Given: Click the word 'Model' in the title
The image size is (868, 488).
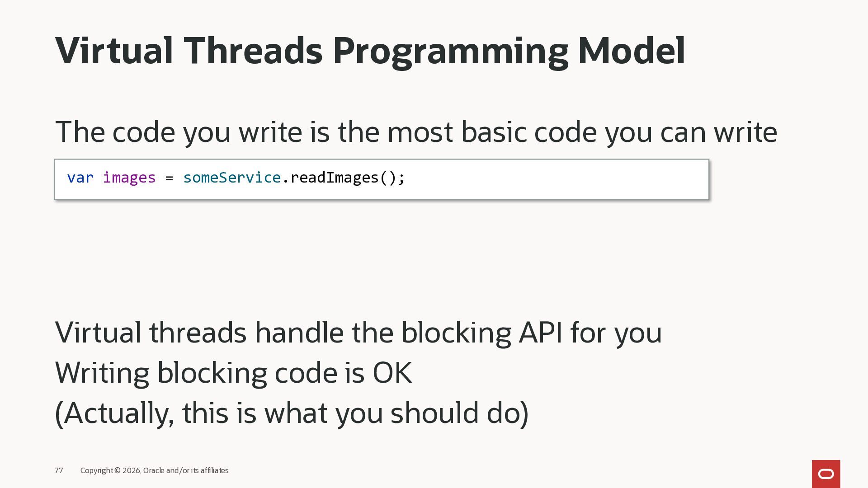Looking at the screenshot, I should (631, 51).
